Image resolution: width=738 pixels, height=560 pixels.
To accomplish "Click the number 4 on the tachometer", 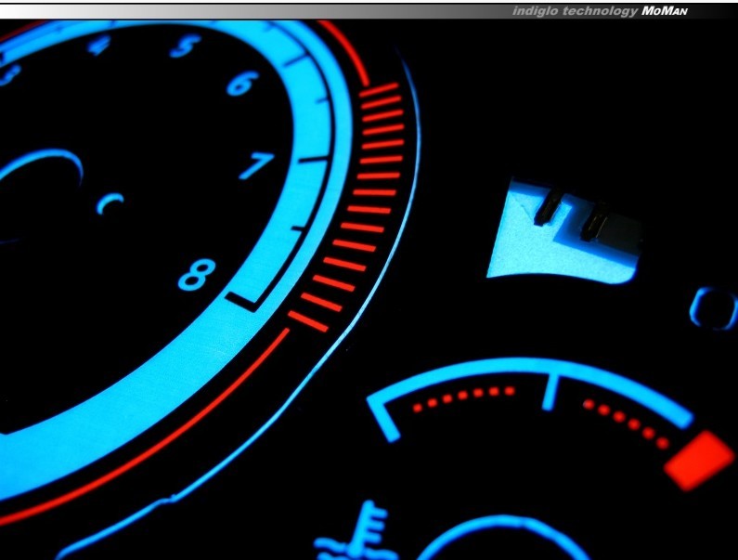I will tap(97, 45).
